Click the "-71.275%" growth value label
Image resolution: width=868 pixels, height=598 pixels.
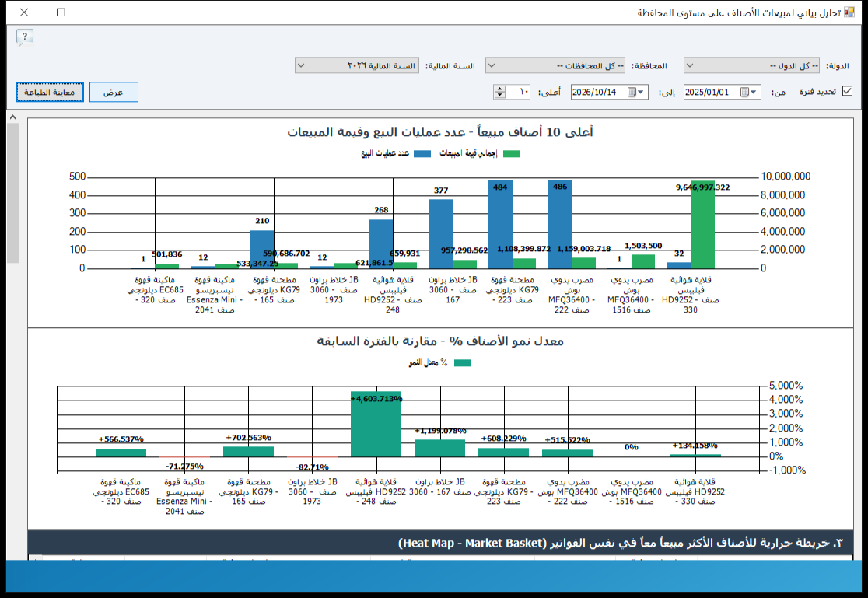point(184,467)
